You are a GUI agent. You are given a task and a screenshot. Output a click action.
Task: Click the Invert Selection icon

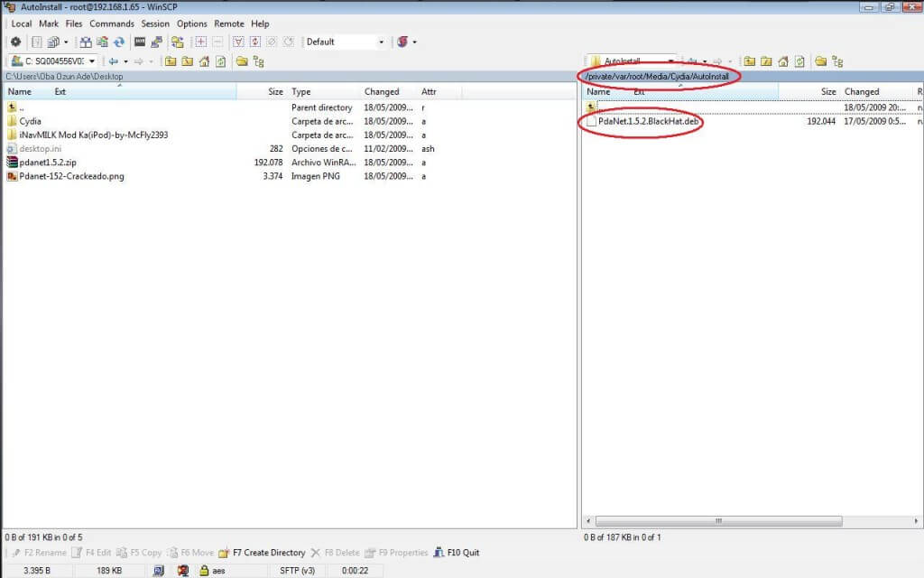point(255,42)
